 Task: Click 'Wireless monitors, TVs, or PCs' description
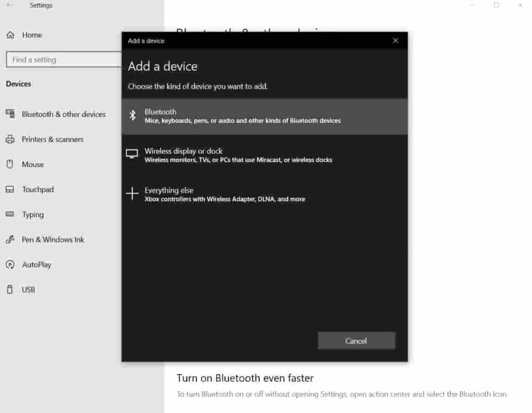point(238,160)
